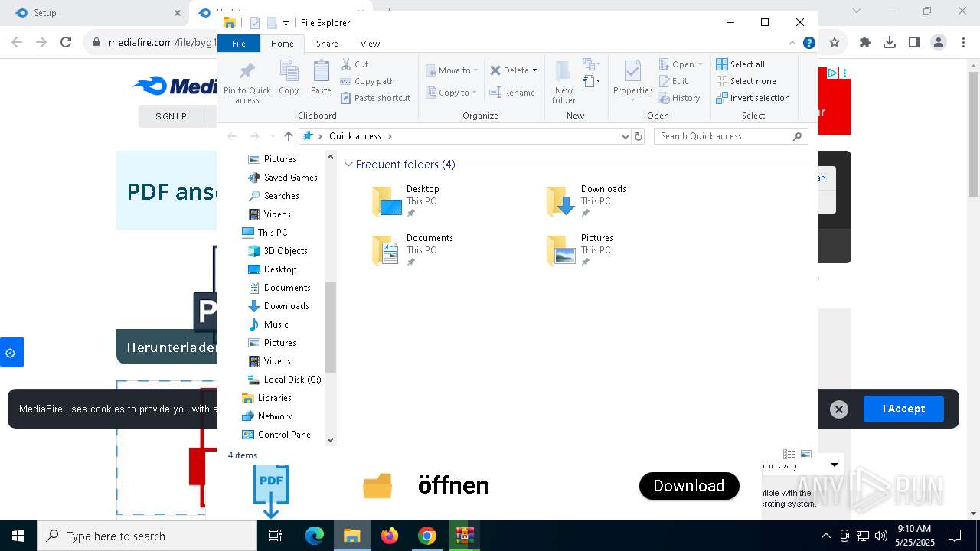Viewport: 980px width, 551px height.
Task: Select 3D Objects in navigation pane
Action: point(278,251)
